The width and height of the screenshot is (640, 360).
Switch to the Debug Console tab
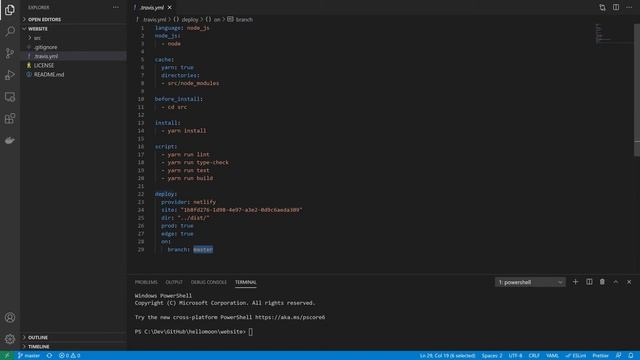(209, 282)
